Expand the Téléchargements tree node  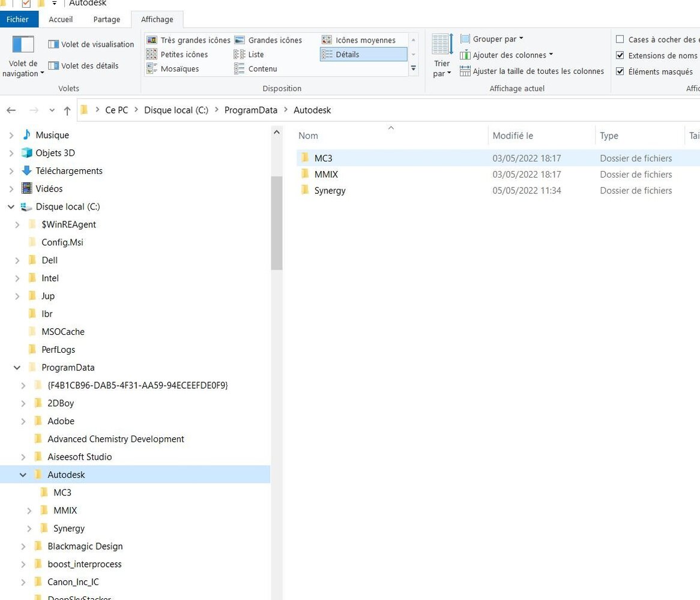pyautogui.click(x=11, y=171)
